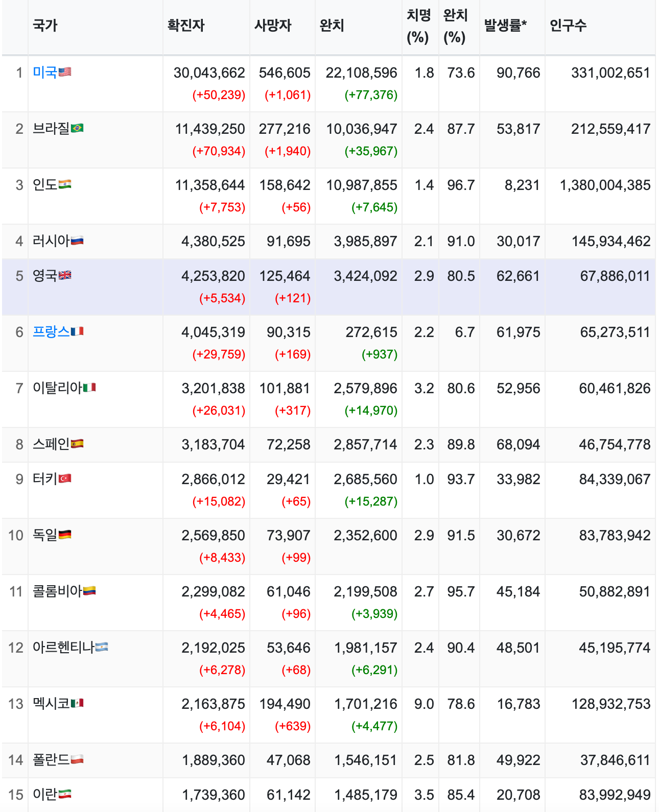Click Spain population 46,754,778
The height and width of the screenshot is (812, 659).
coord(615,444)
